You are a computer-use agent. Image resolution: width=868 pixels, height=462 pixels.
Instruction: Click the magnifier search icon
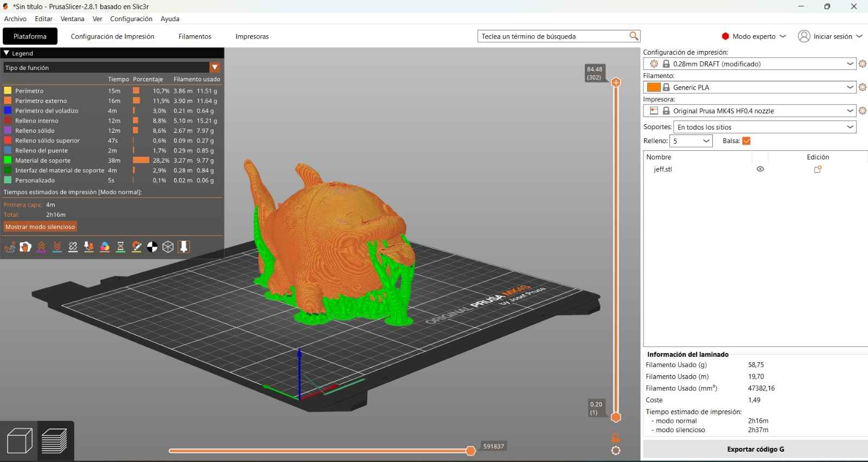click(x=634, y=36)
